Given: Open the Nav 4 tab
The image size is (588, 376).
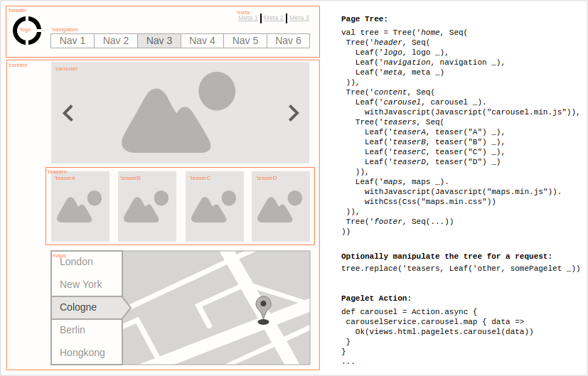Looking at the screenshot, I should (202, 41).
